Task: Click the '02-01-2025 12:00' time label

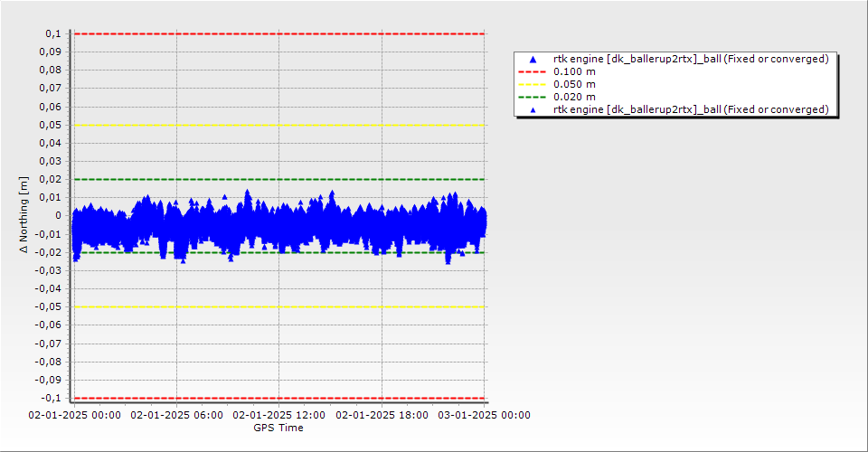Action: click(x=279, y=415)
